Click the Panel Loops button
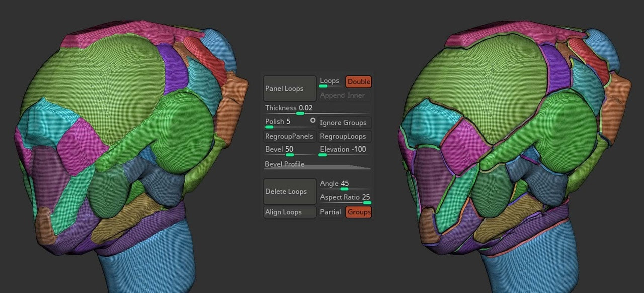Image resolution: width=644 pixels, height=293 pixels. [290, 88]
